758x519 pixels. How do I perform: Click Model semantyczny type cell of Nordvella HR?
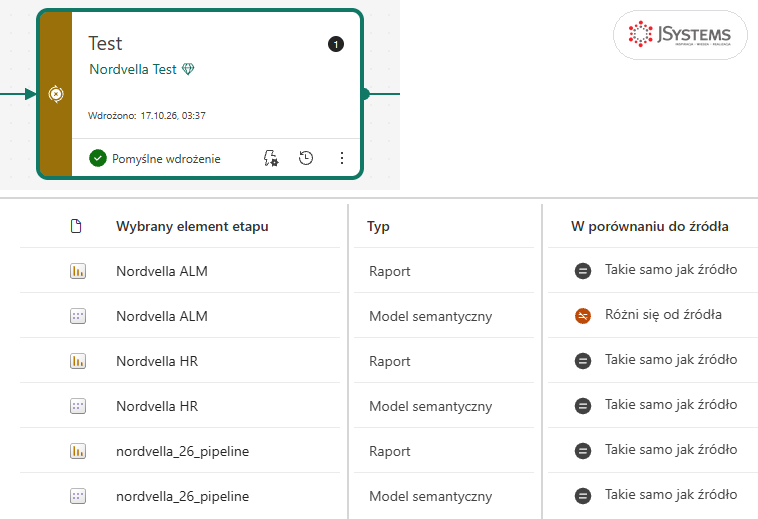(431, 406)
